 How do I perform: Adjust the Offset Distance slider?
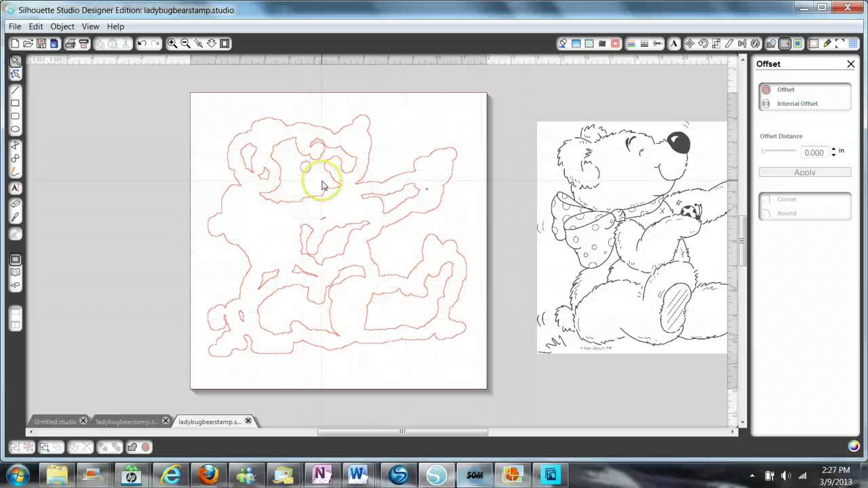[778, 152]
